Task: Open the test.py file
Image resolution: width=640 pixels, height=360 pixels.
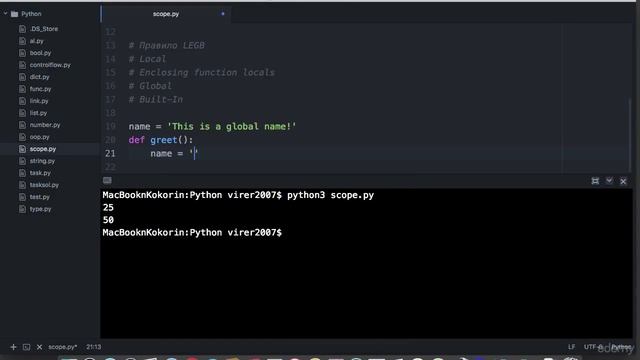Action: coord(40,197)
